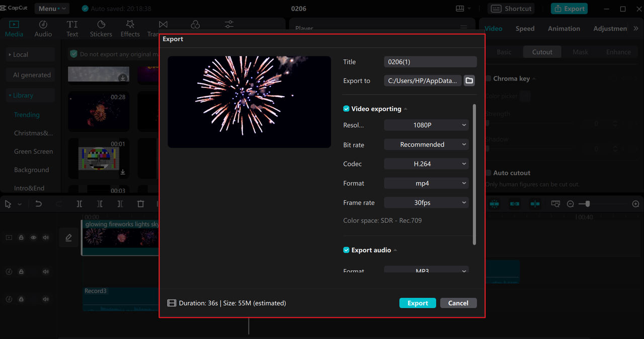Select the pointer tool in timeline toolbar
This screenshot has height=339, width=644.
[x=8, y=204]
